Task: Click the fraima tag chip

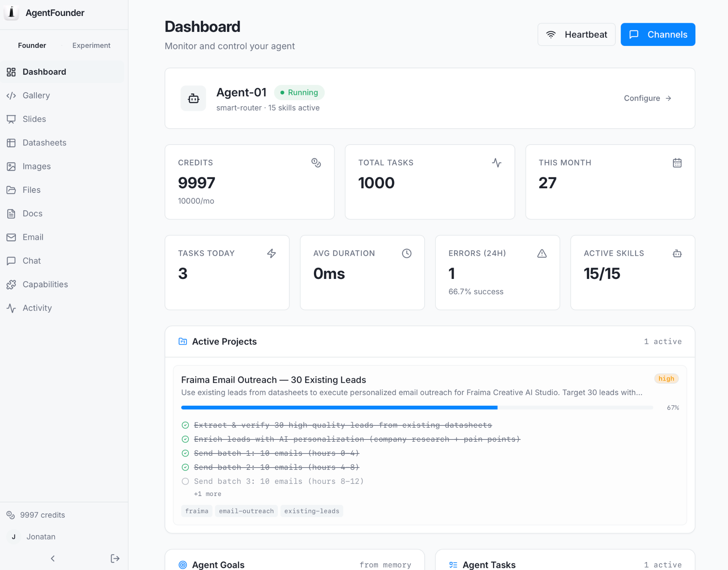Action: [197, 511]
